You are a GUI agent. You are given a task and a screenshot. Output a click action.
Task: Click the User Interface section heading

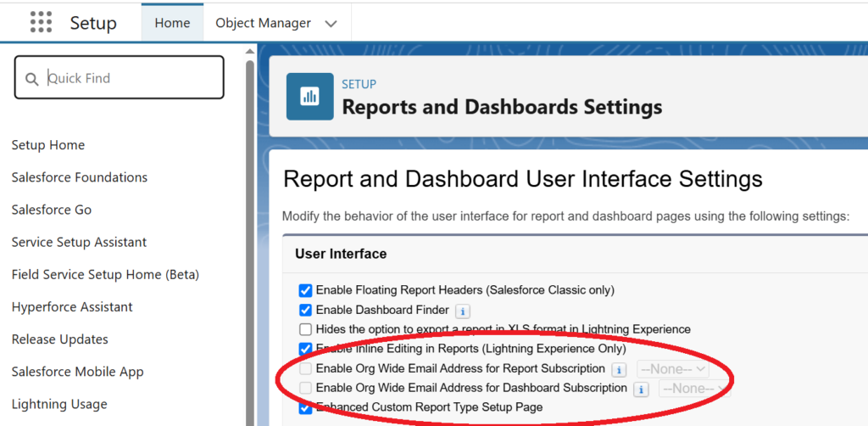click(x=341, y=254)
